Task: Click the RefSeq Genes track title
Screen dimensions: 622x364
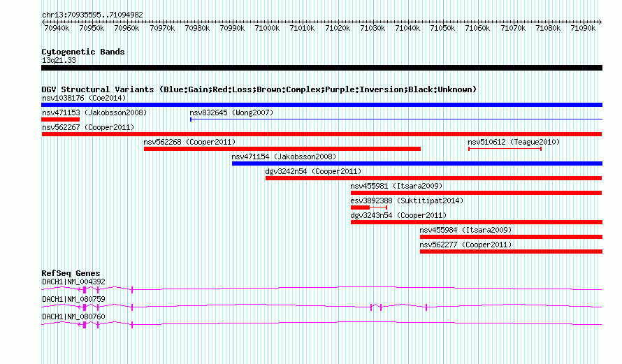Action: (x=71, y=273)
